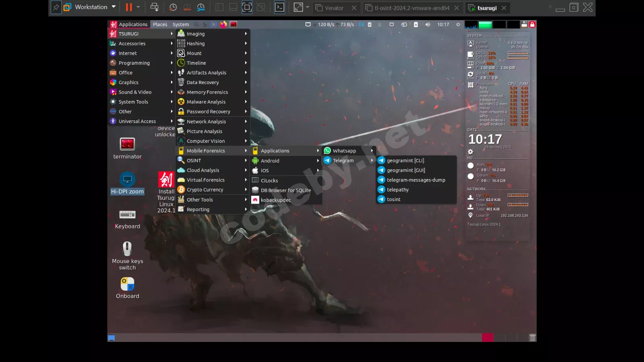Click the Bluetooth icon in system tray
This screenshot has height=362, width=644.
coord(379,25)
